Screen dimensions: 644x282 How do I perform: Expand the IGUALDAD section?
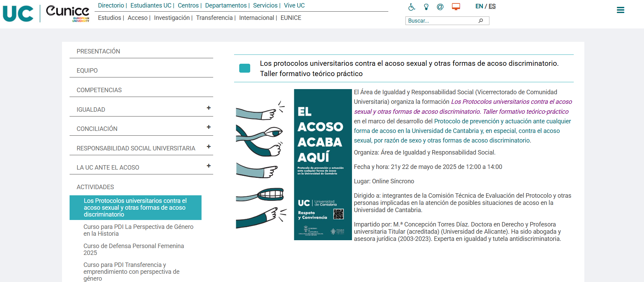tap(208, 108)
